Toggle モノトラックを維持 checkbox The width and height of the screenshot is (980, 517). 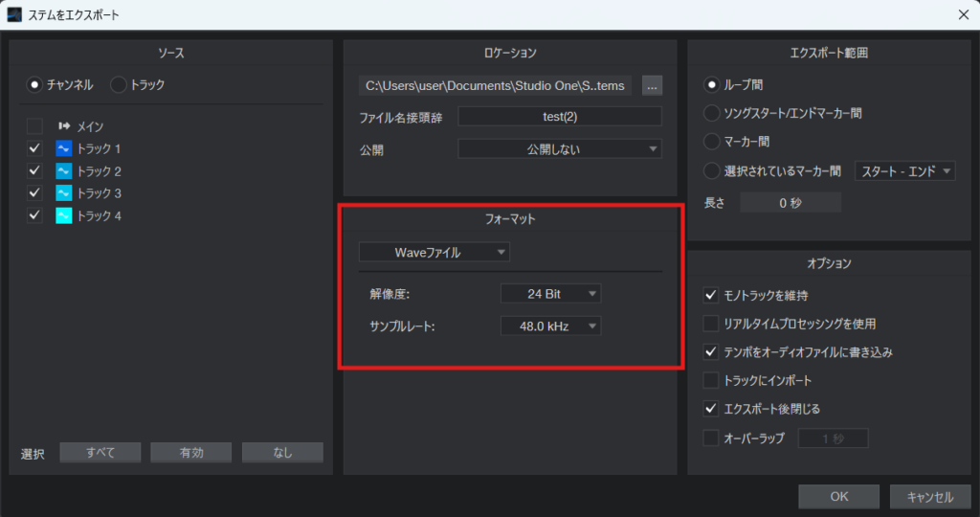711,295
